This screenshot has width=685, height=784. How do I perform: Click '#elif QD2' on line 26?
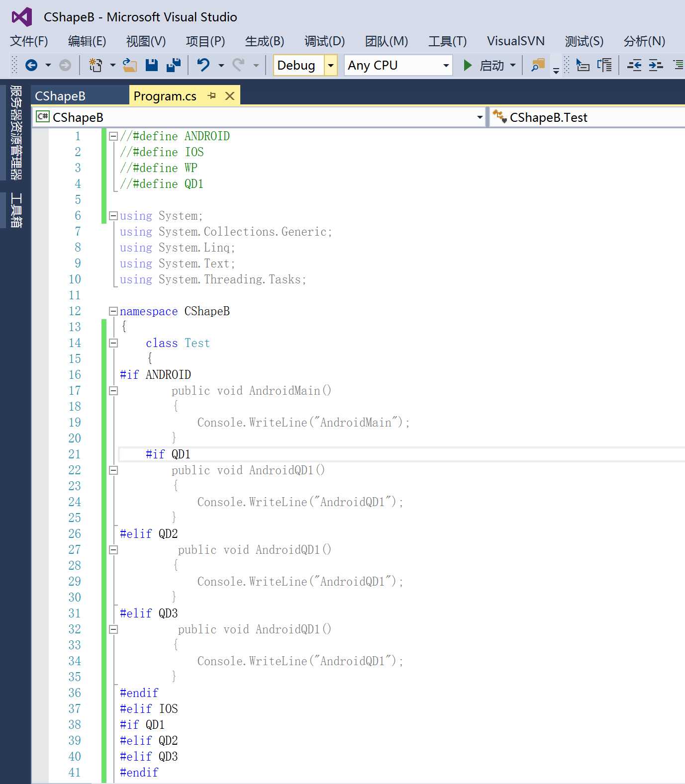(x=149, y=534)
